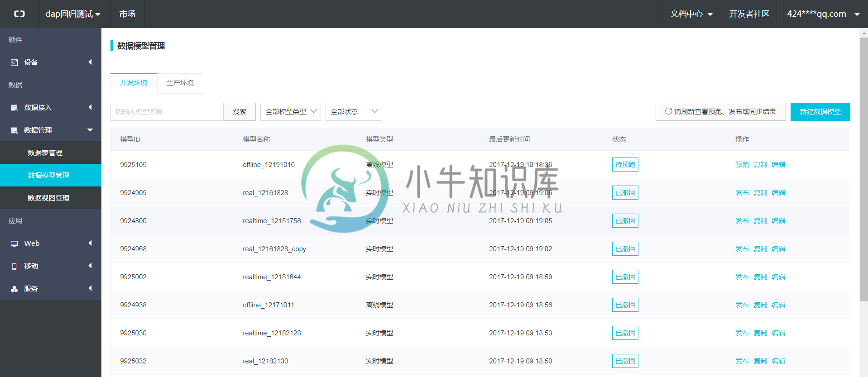Screen dimensions: 868x377
Task: Open the dap回归测试 project dropdown
Action: point(73,14)
